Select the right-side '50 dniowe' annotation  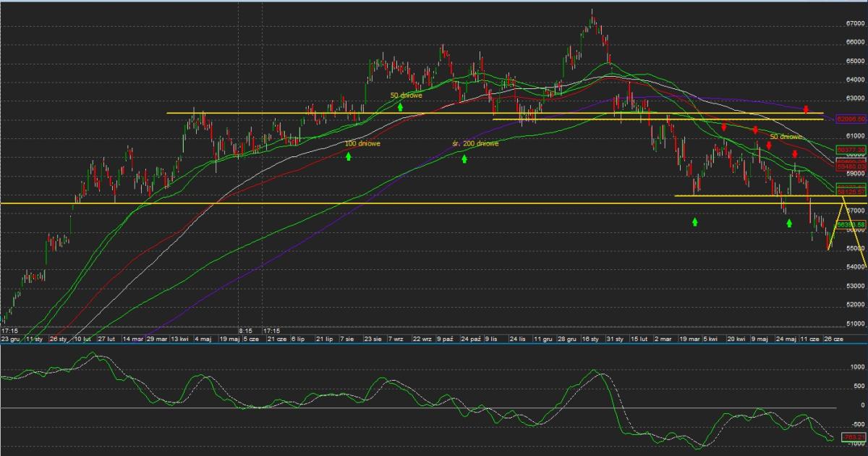click(786, 136)
